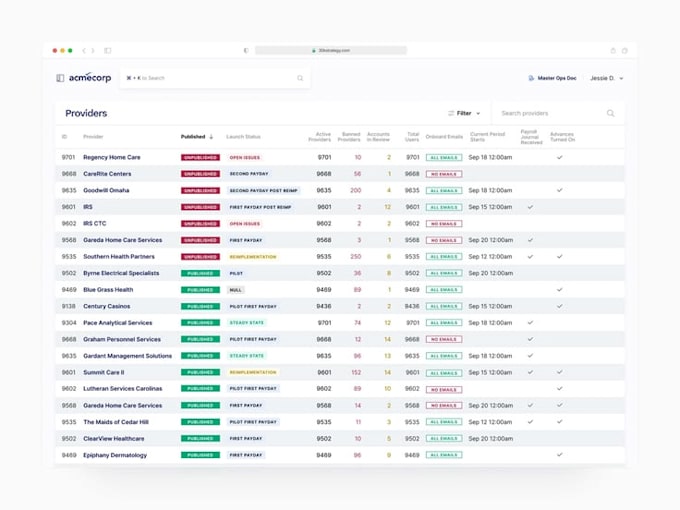Viewport: 680px width, 510px height.
Task: Click PUBLISHED badge in Century Casinos row
Action: [200, 306]
